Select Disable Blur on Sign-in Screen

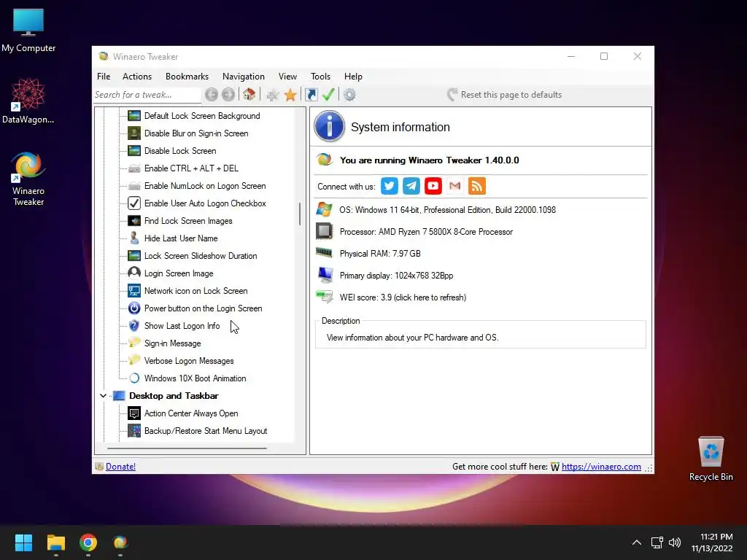coord(196,133)
